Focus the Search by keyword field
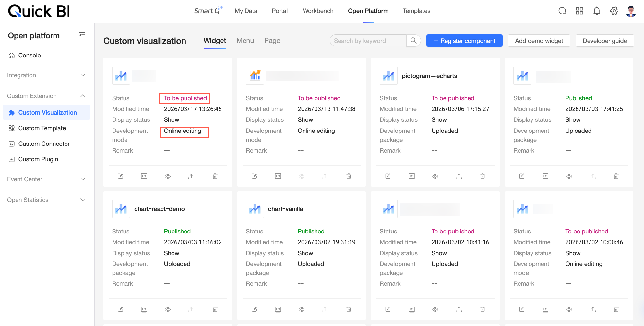Screen dimensions: 644x326 pyautogui.click(x=368, y=41)
